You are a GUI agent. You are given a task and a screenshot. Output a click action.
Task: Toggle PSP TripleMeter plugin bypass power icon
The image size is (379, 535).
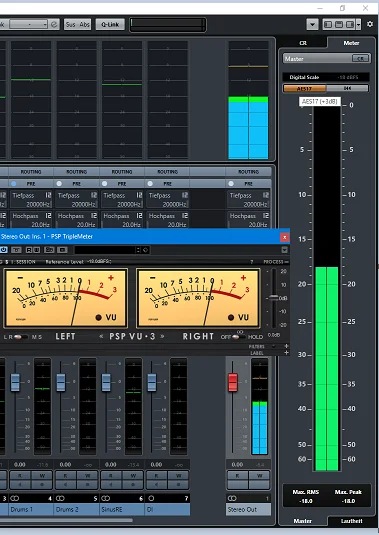click(4, 250)
